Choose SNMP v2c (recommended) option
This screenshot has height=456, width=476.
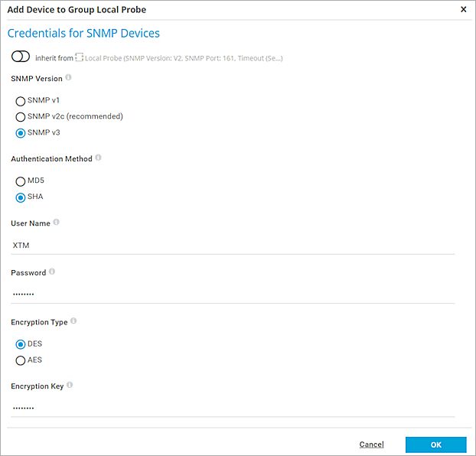tap(21, 117)
